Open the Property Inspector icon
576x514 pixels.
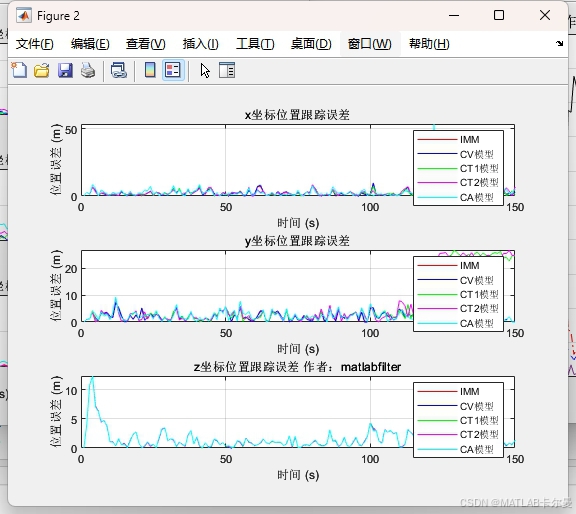point(227,70)
